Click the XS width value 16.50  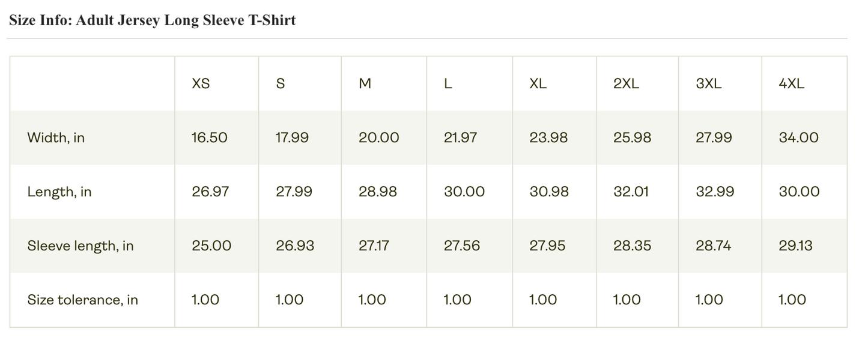click(210, 138)
